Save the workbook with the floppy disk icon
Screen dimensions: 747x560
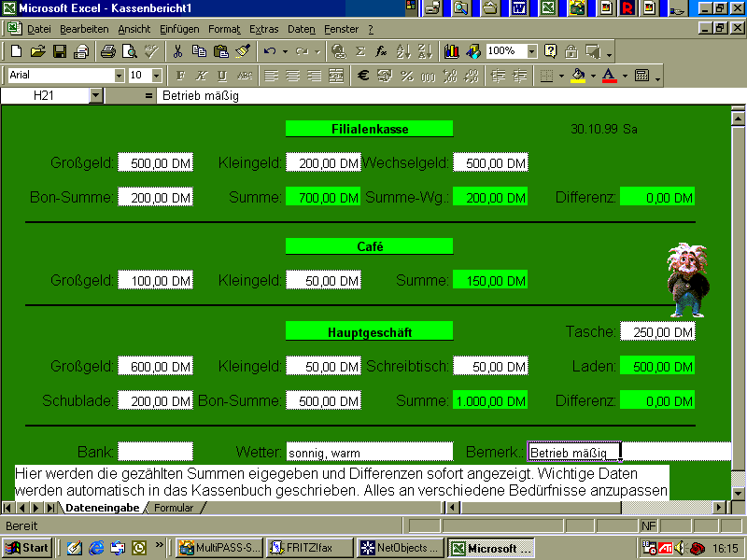coord(60,51)
